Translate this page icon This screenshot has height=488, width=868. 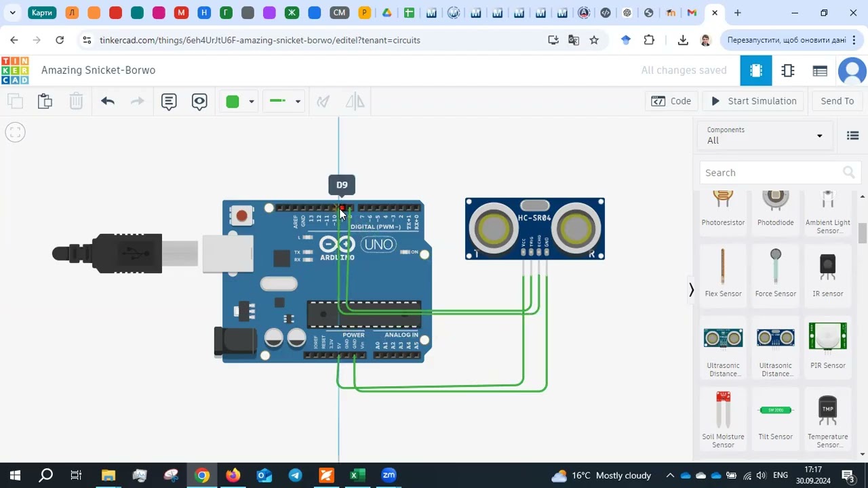point(574,40)
